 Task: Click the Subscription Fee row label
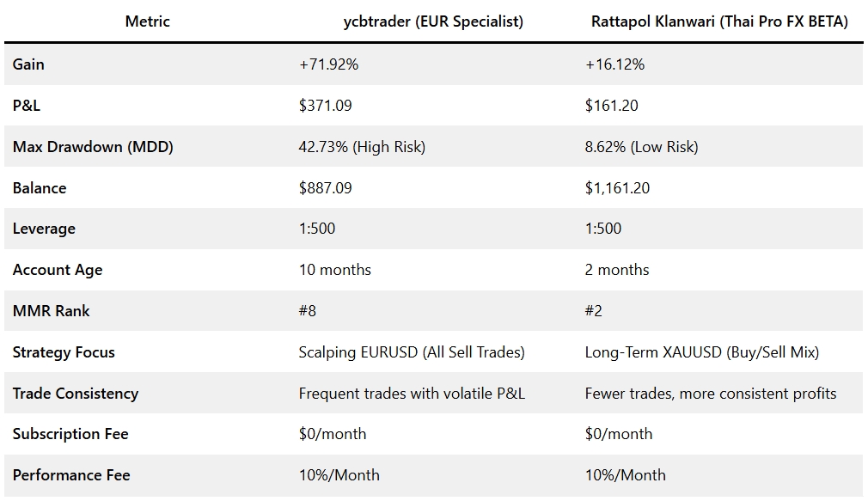(x=70, y=434)
